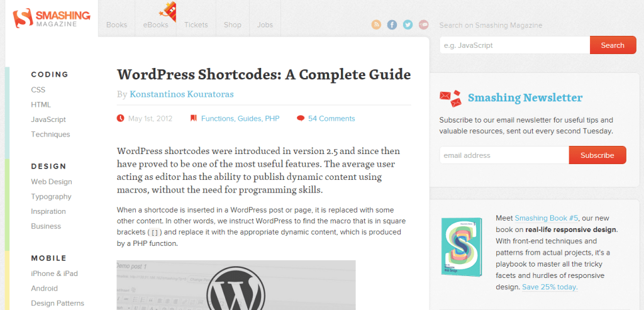Open the Inspiration category
This screenshot has height=310, width=644.
[x=48, y=211]
